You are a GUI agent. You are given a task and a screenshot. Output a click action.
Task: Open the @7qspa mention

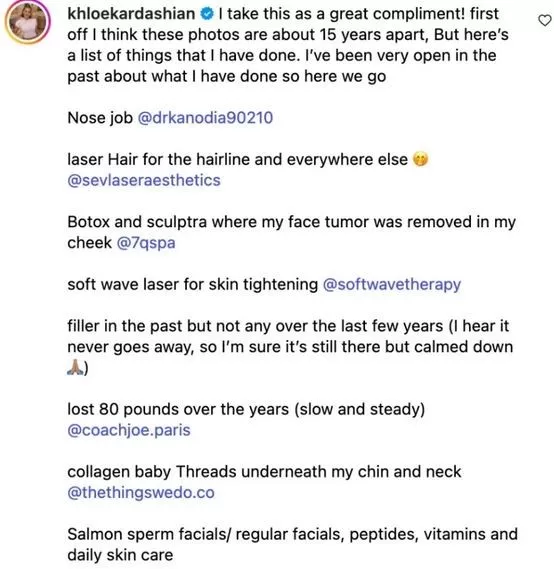146,243
